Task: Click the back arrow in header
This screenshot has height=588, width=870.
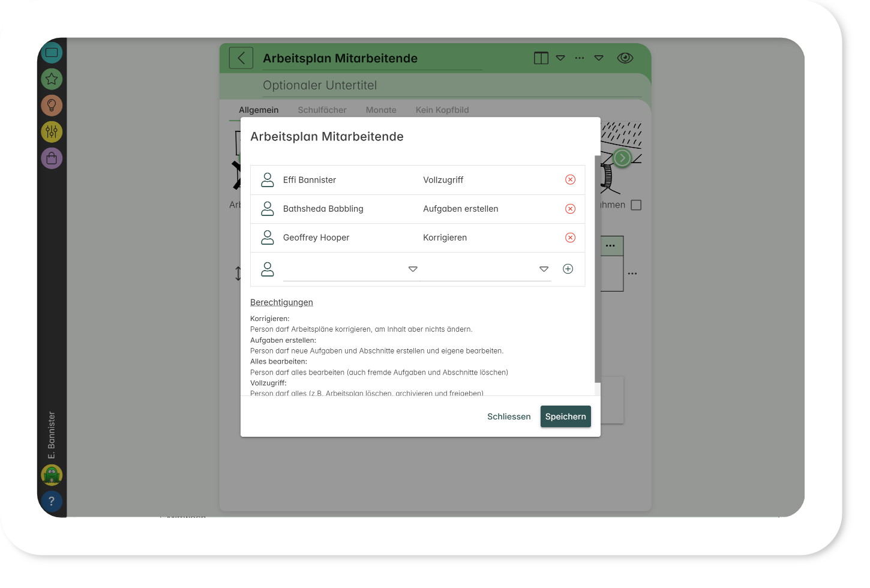Action: (241, 58)
